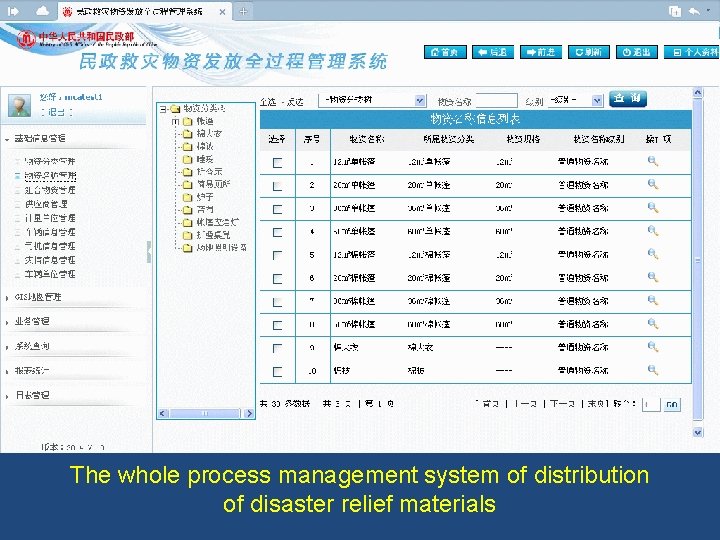Close the current browser tab
Screen dimensions: 720x540
click(x=222, y=12)
